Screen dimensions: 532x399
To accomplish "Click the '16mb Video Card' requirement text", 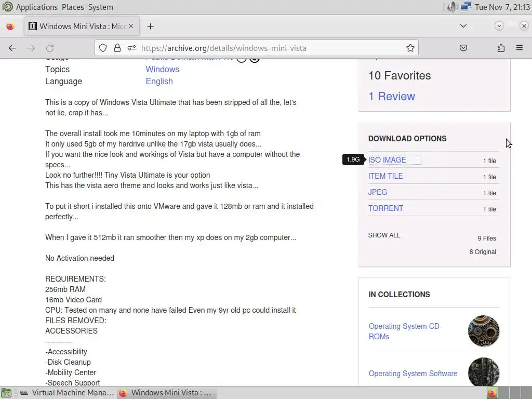I will [x=73, y=300].
